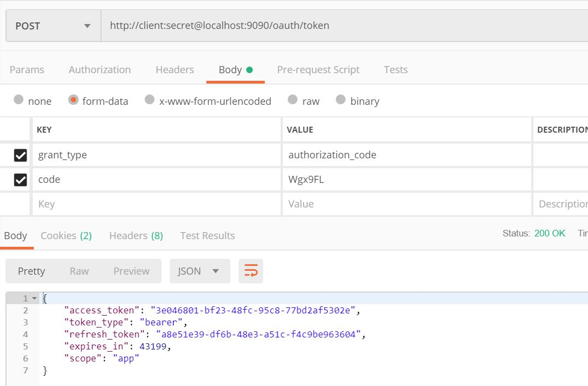Click the request URL field

tap(345, 26)
